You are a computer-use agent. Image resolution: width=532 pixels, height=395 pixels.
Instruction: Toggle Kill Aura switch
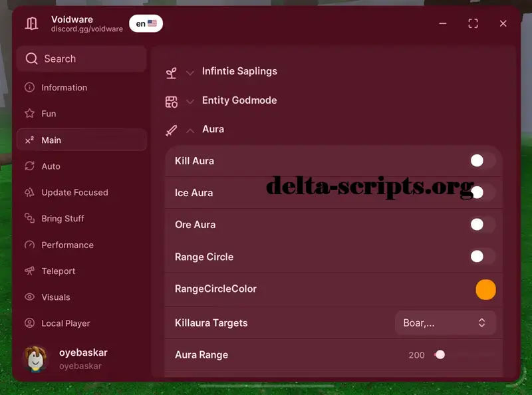coord(483,160)
